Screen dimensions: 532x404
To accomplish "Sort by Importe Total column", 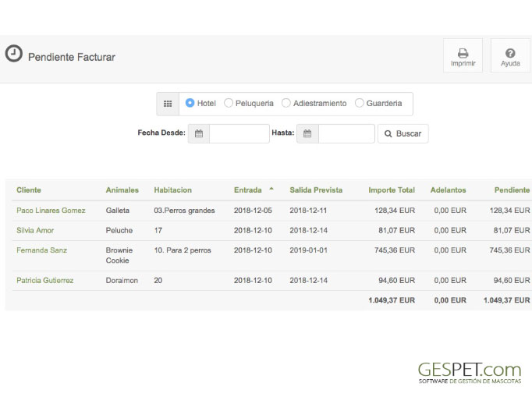I will click(392, 190).
